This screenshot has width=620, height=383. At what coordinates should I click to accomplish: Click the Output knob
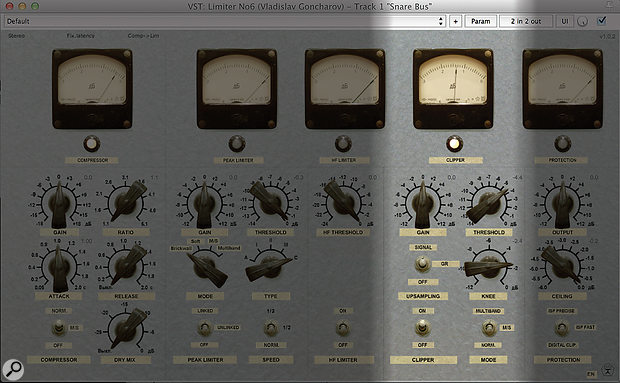click(x=562, y=204)
